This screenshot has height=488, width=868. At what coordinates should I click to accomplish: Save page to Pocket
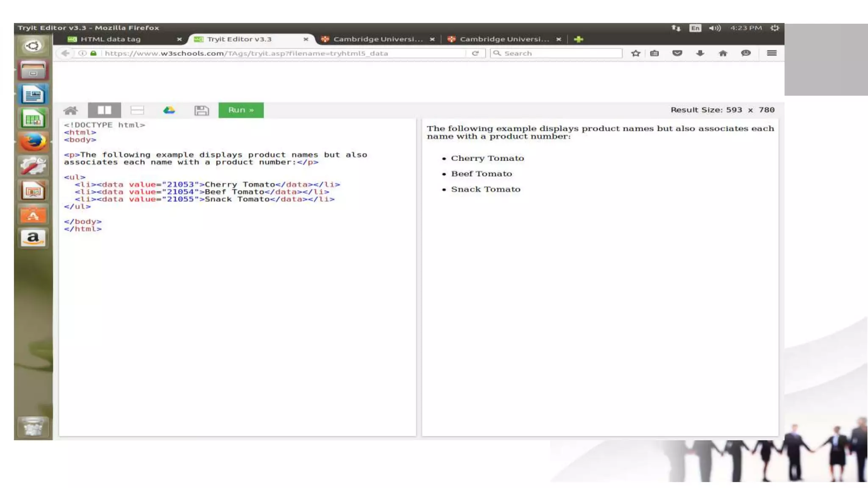pyautogui.click(x=677, y=53)
